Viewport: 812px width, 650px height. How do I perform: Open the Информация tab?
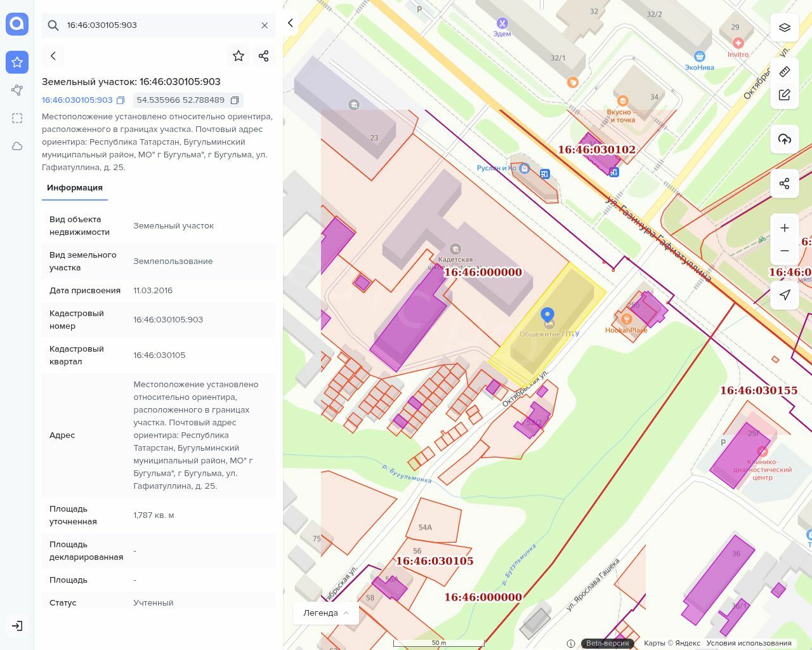pos(75,188)
